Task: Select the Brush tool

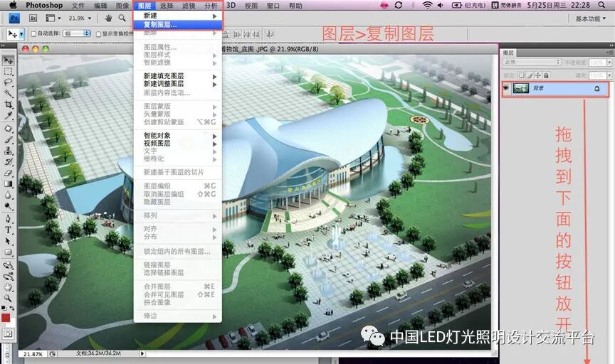Action: point(9,140)
